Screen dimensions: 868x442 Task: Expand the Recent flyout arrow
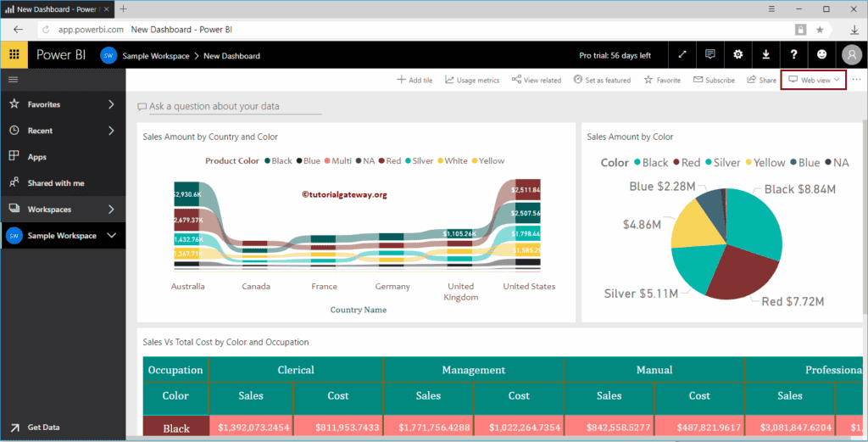pos(111,131)
